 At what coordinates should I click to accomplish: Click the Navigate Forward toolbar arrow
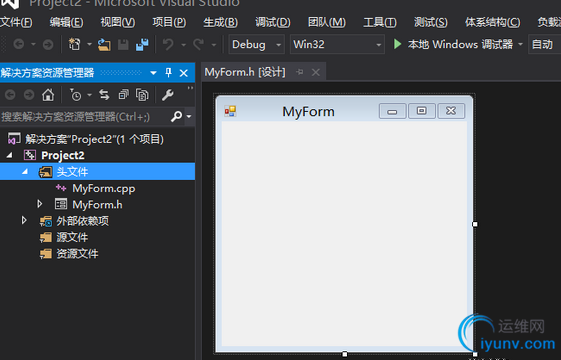48,44
